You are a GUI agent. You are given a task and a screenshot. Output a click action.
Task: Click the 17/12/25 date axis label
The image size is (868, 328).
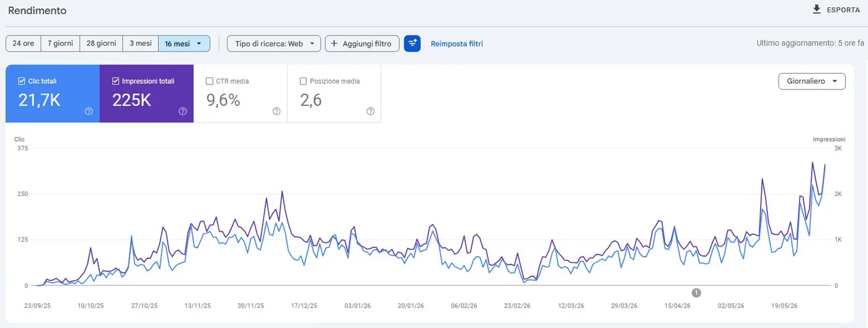pos(304,306)
